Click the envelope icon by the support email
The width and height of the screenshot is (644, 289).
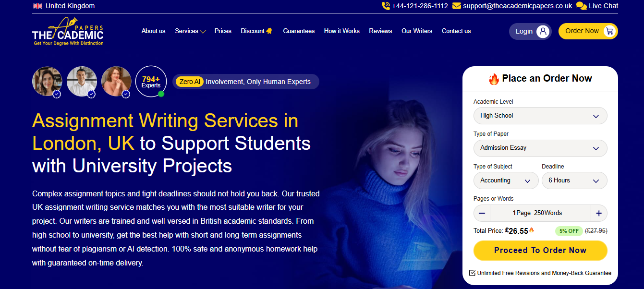click(x=457, y=6)
